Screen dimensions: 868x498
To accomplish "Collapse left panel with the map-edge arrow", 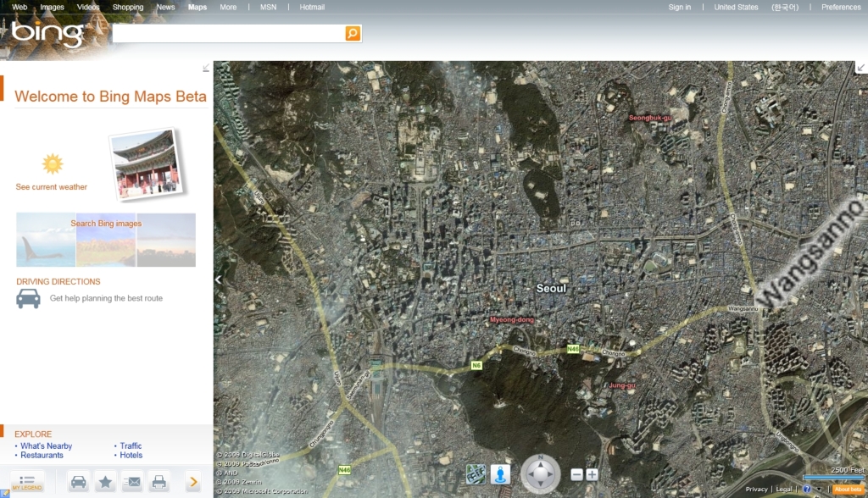I will click(x=218, y=280).
